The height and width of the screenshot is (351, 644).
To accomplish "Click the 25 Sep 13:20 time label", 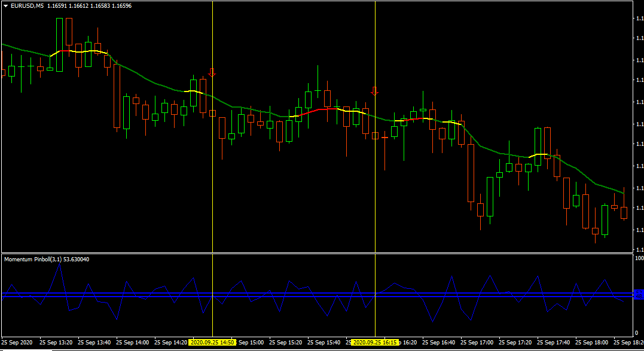I will pos(56,343).
